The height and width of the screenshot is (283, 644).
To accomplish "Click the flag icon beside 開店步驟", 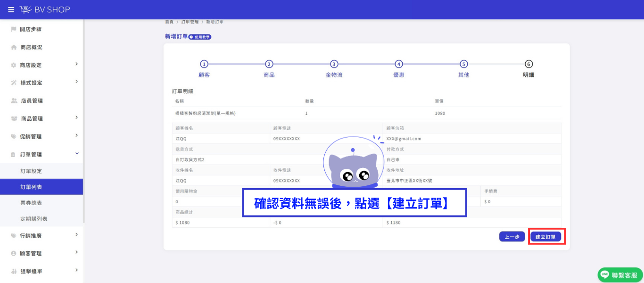I will coord(14,29).
